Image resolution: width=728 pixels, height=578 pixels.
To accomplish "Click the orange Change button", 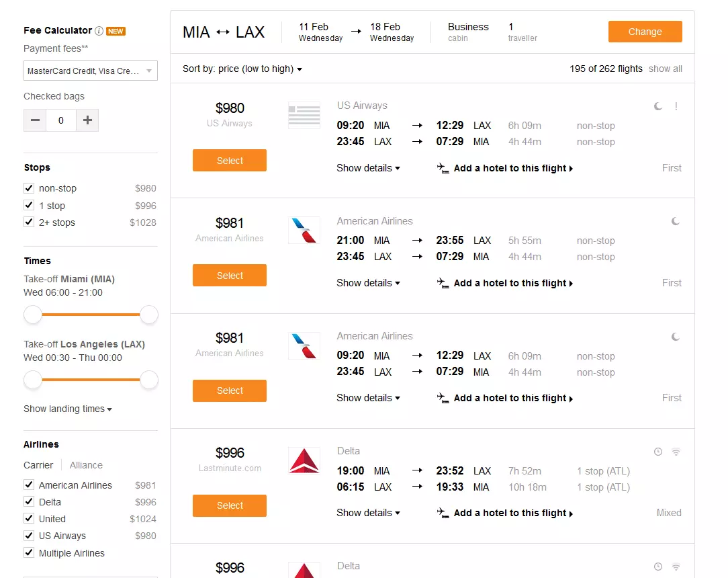I will point(645,31).
